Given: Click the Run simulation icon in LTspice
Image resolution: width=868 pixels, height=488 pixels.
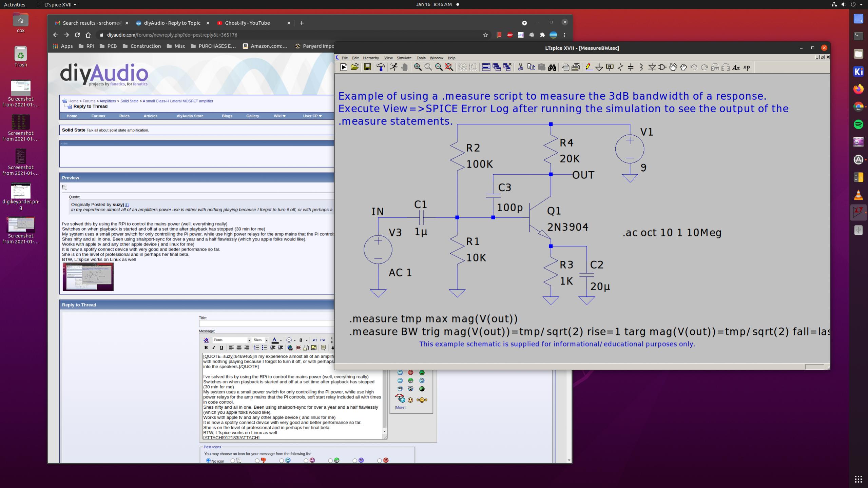Looking at the screenshot, I should [x=344, y=67].
